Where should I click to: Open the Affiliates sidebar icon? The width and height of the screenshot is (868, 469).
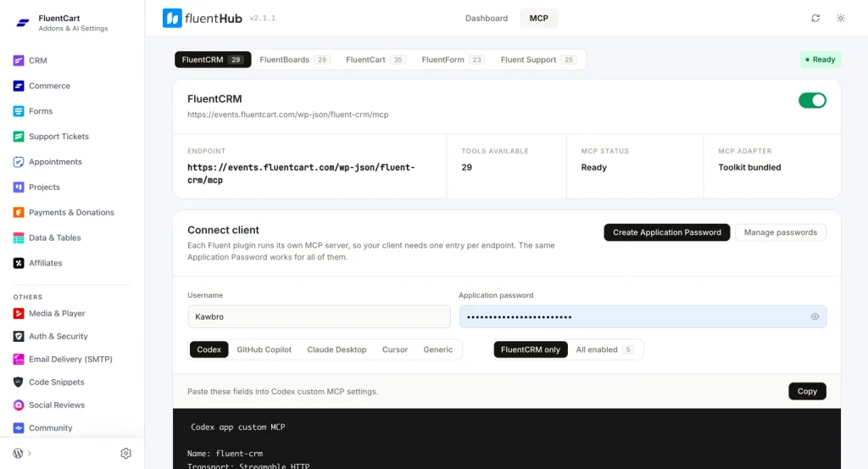tap(19, 263)
